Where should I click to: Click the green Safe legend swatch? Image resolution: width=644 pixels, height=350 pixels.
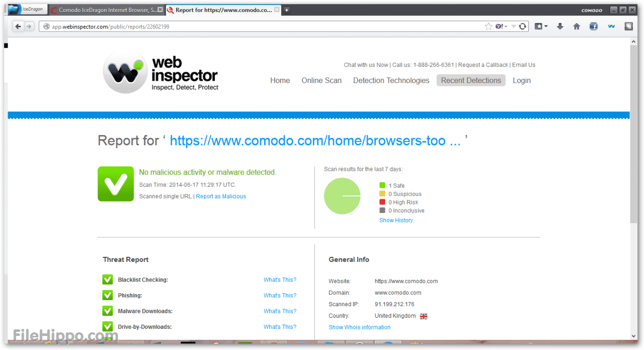coord(382,185)
